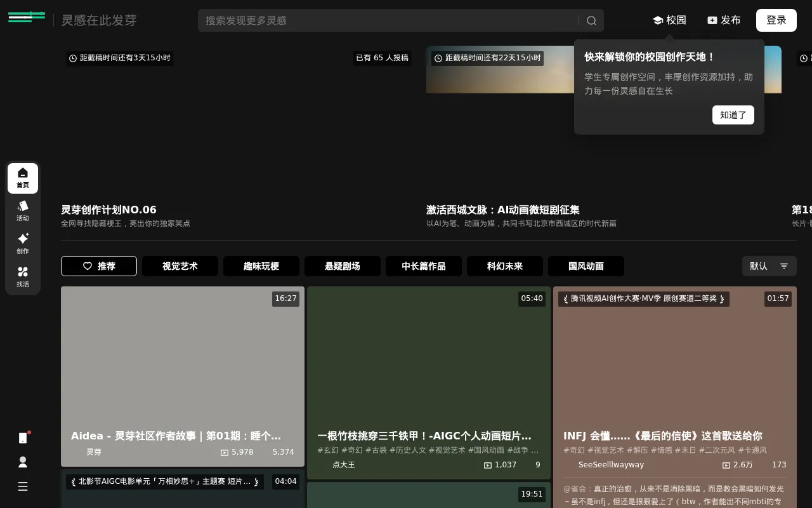The image size is (812, 508).
Task: Open 创作 from the left sidebar
Action: click(23, 244)
